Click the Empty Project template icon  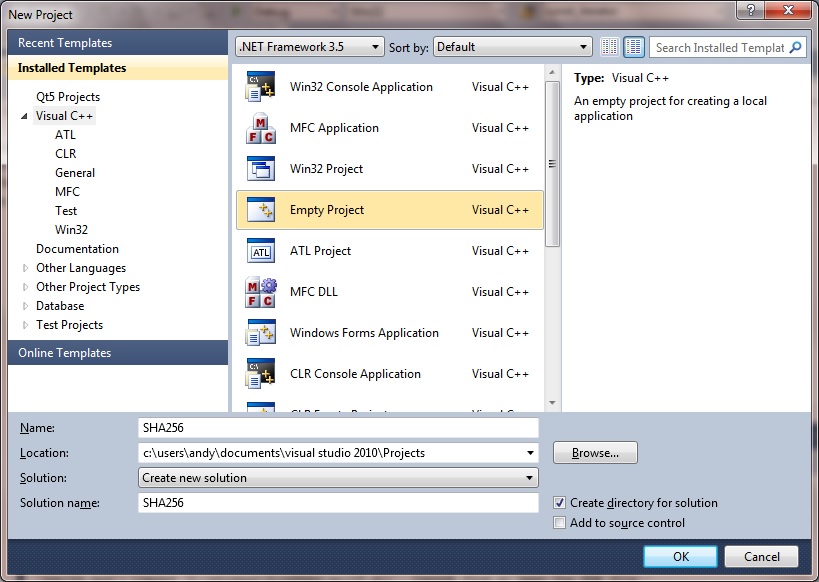coord(260,210)
